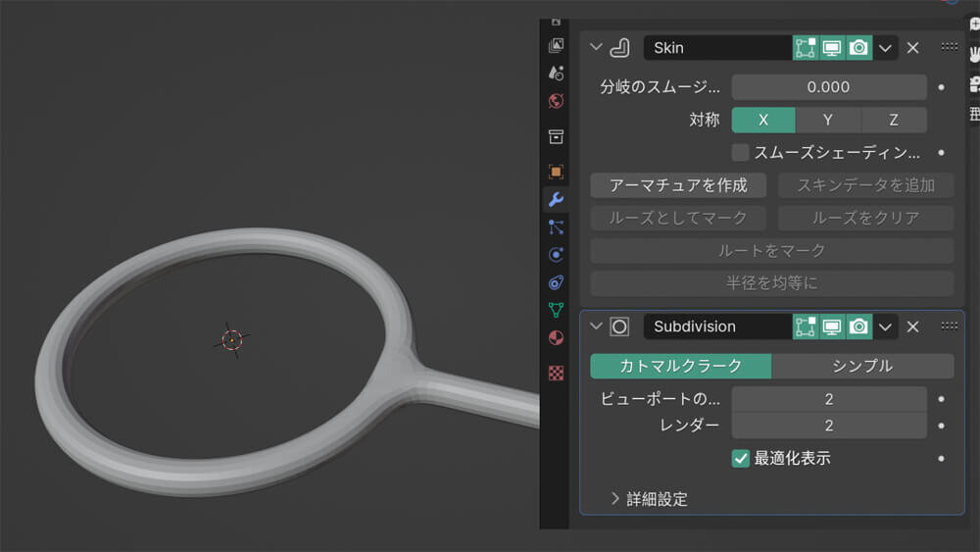The width and height of the screenshot is (980, 552).
Task: Open the Modifiers wrench tab
Action: coord(556,199)
